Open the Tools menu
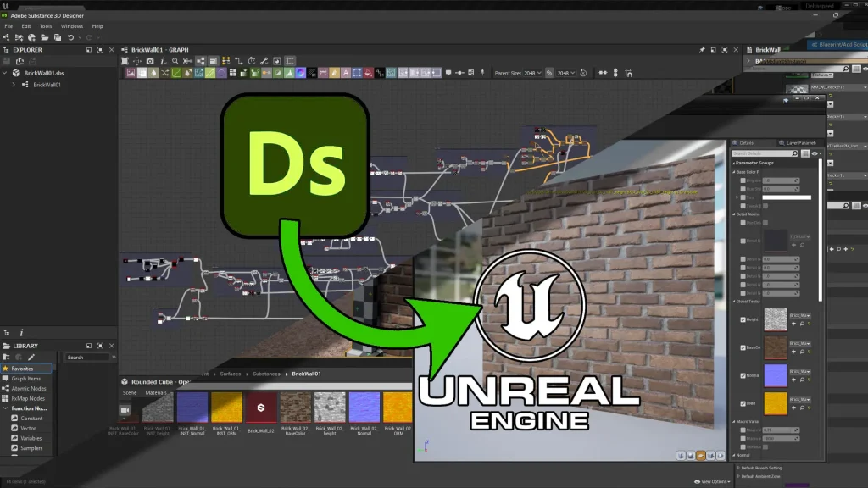The image size is (868, 488). point(46,26)
